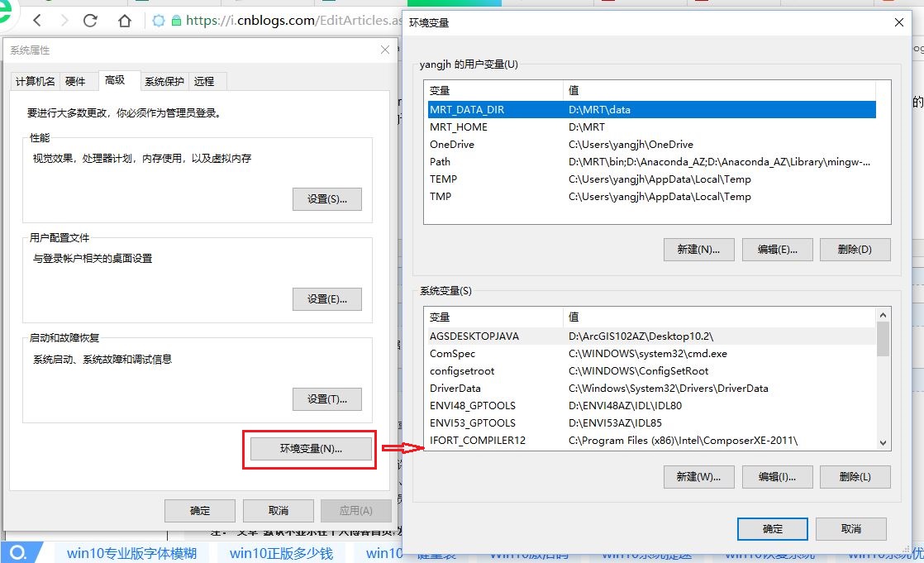Image resolution: width=924 pixels, height=563 pixels.
Task: Click the C:\WINDOWS\system32\cmd.exe value cell
Action: 648,354
